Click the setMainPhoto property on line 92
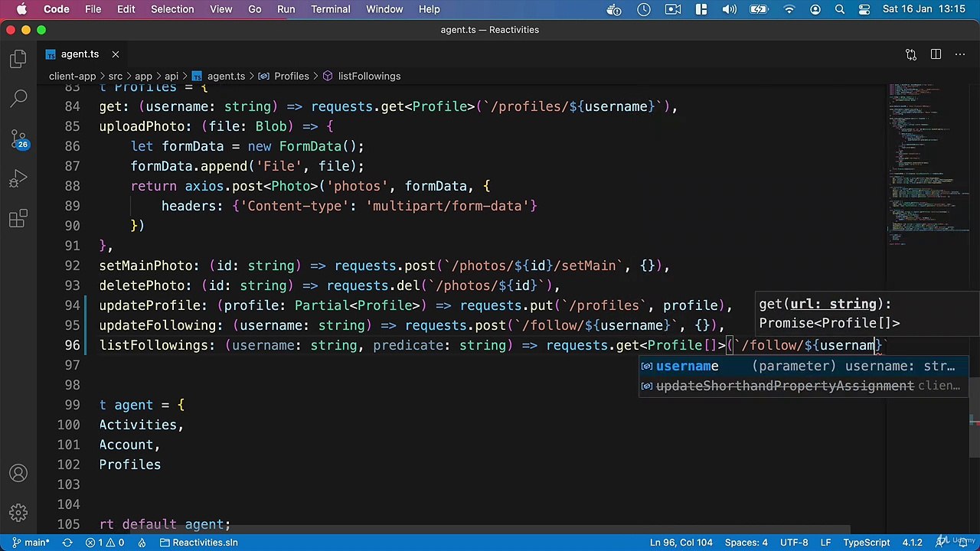The width and height of the screenshot is (980, 551). click(x=146, y=266)
